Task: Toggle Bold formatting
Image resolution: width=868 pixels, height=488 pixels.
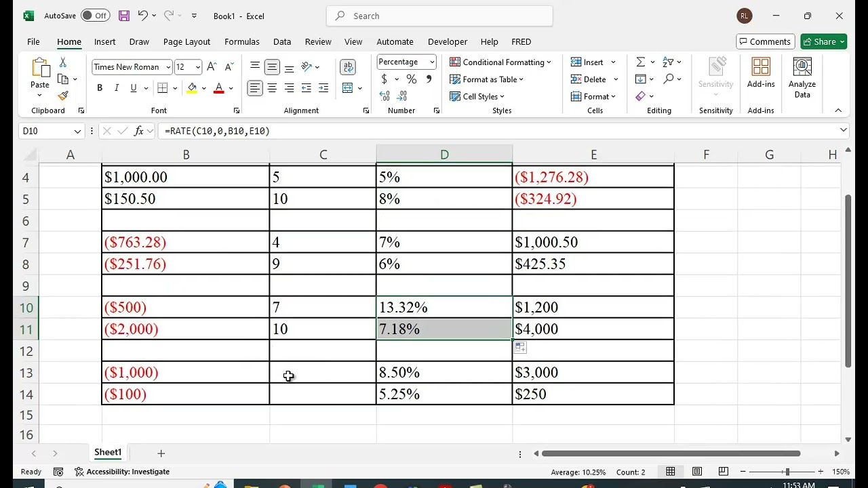Action: [x=100, y=88]
